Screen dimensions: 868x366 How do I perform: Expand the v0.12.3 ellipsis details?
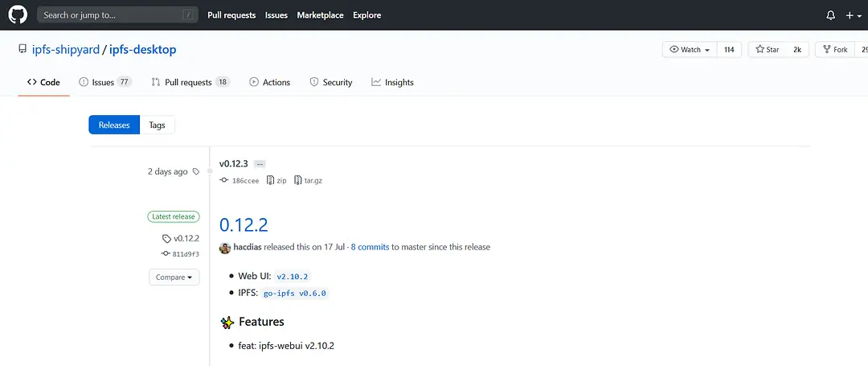260,164
